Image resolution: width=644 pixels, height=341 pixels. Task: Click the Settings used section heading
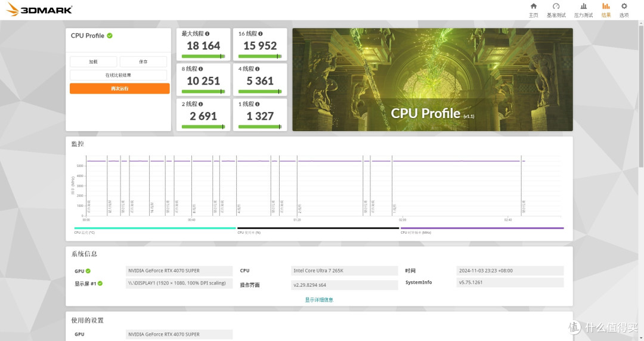88,320
